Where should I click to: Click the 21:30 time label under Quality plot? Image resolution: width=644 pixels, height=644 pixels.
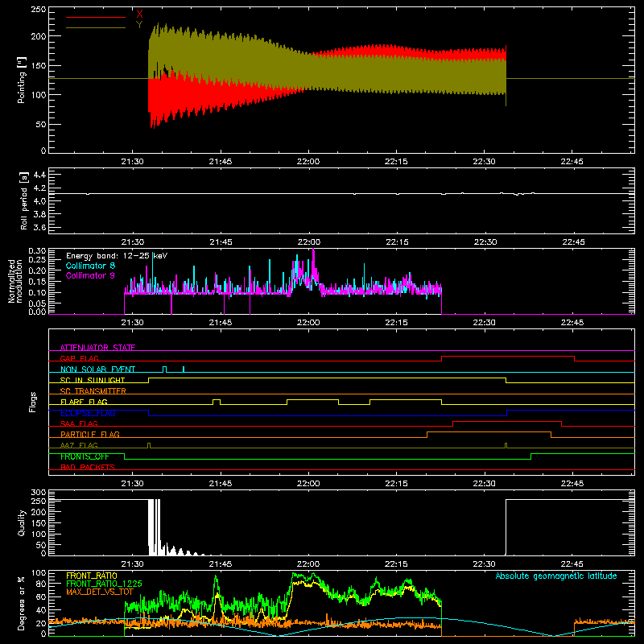tap(132, 564)
